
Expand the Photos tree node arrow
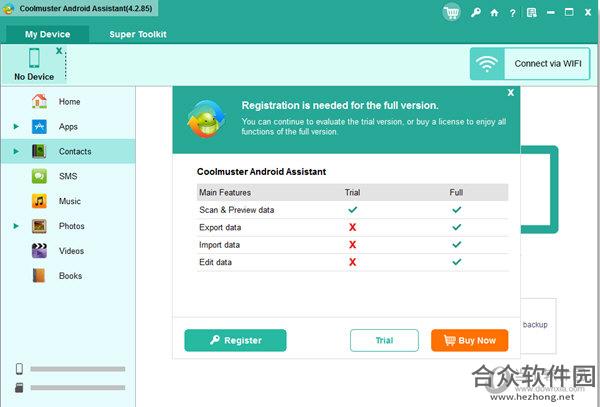pos(16,226)
